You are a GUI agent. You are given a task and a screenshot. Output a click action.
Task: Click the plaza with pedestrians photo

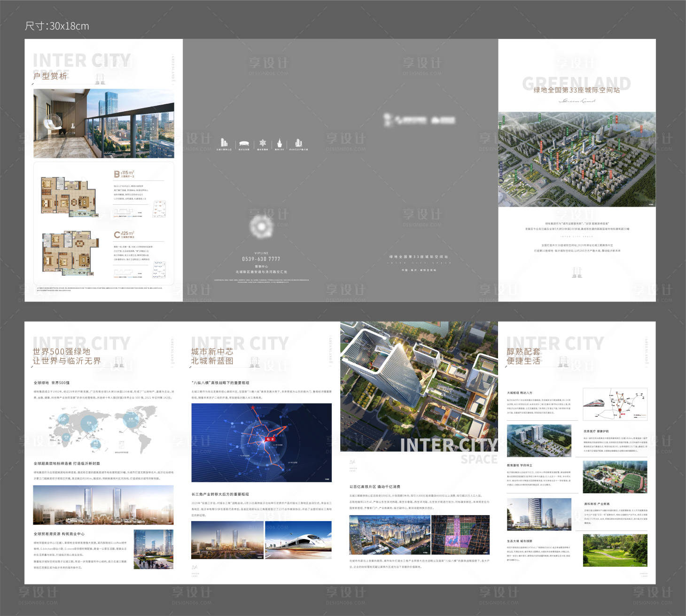153,549
